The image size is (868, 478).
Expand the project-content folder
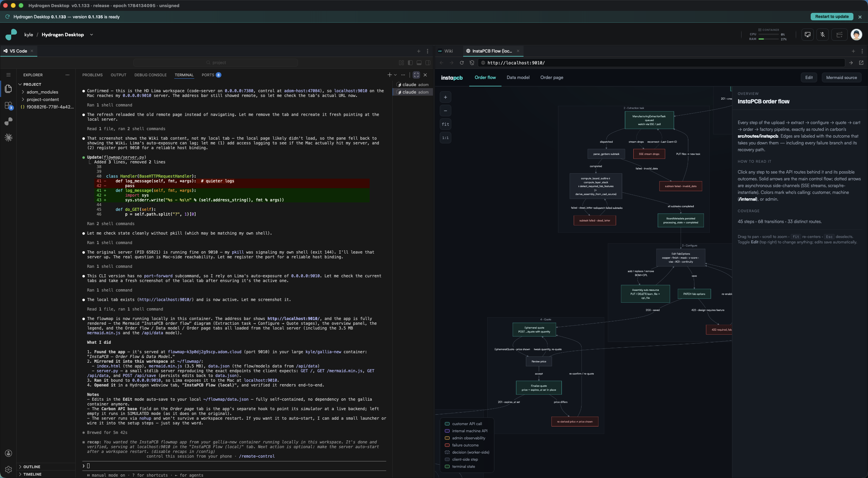[43, 100]
